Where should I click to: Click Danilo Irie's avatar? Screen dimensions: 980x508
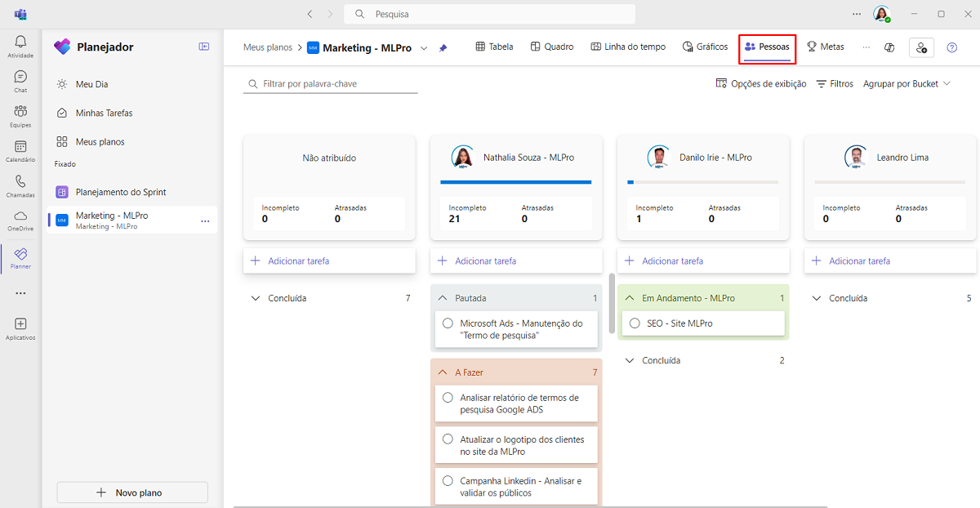[x=659, y=157]
